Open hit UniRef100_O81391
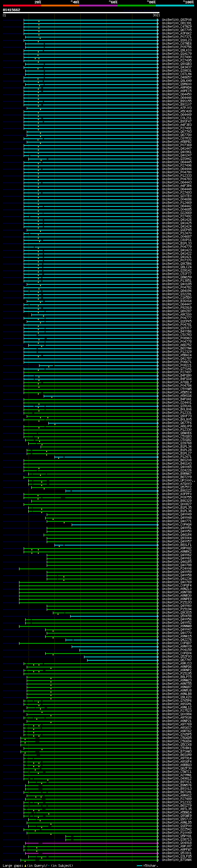The height and width of the screenshot is (868, 197). point(177,23)
